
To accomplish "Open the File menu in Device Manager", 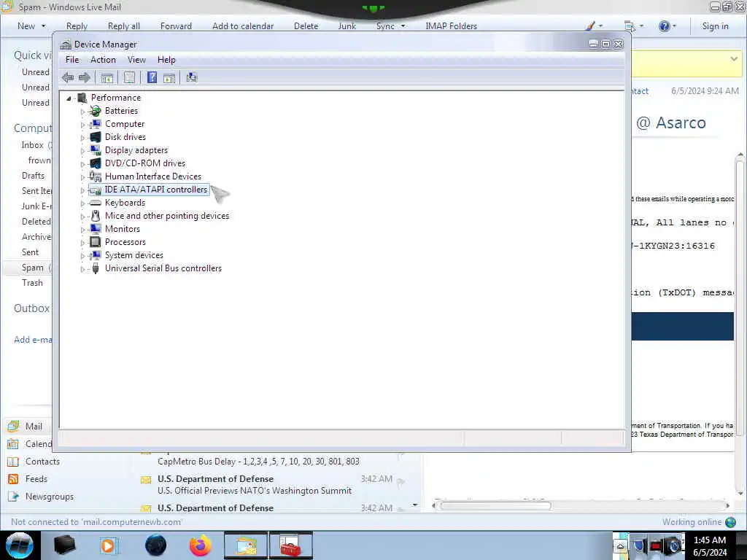I will (72, 60).
